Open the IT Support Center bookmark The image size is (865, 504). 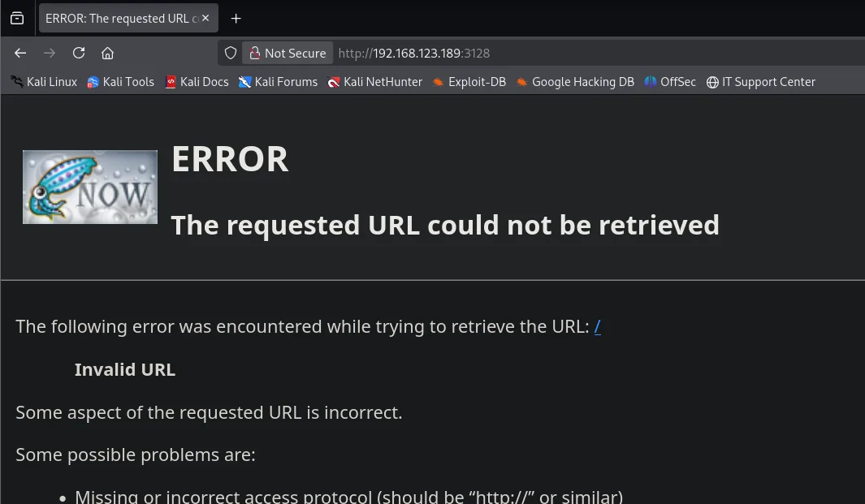[x=761, y=82]
